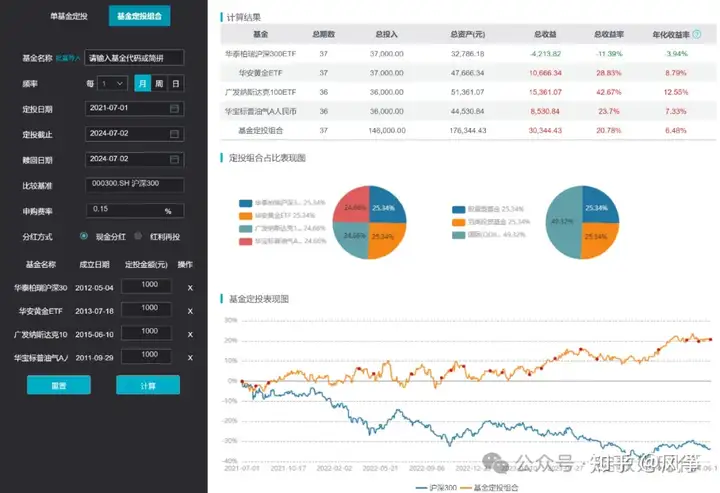Click the teal 49.32% swatch in right pie legend
720x493 pixels.
(x=459, y=235)
